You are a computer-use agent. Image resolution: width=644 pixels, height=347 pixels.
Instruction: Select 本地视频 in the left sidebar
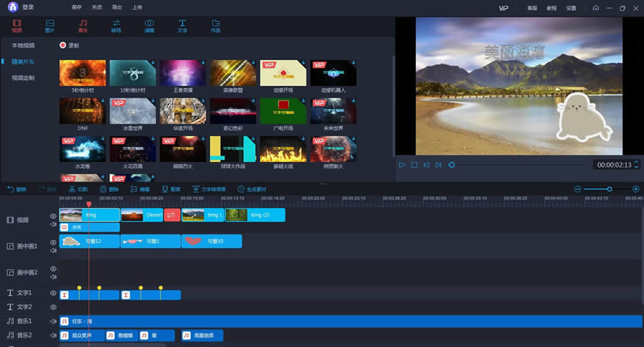[23, 46]
